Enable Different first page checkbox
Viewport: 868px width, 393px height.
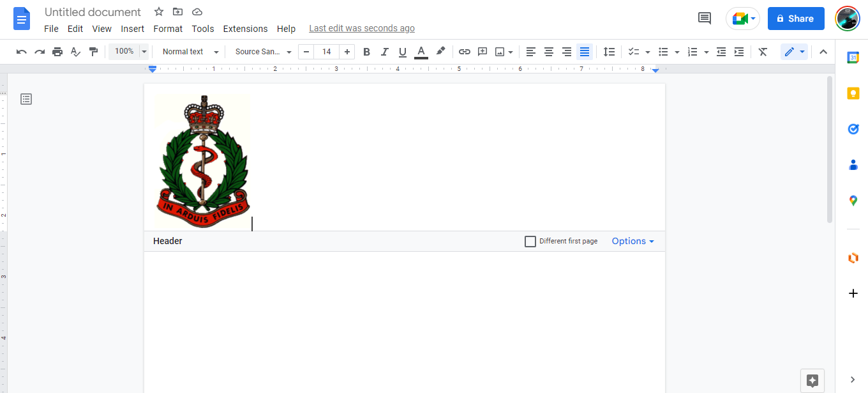(530, 242)
